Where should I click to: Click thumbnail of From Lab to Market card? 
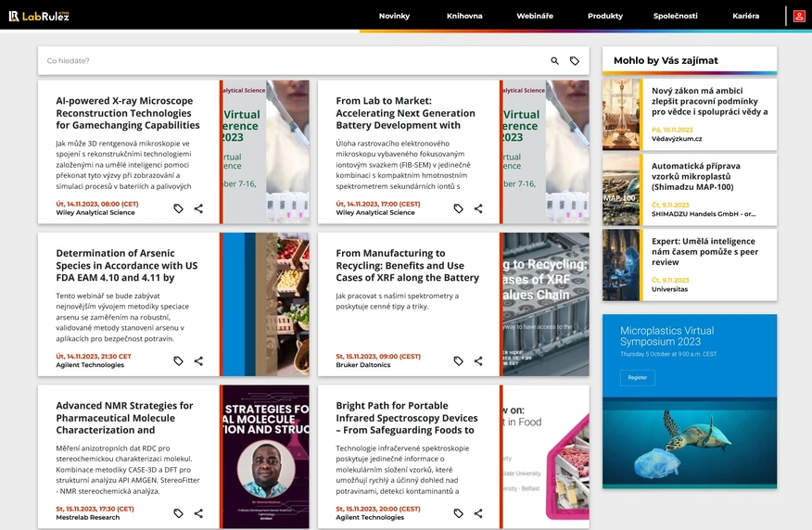[546, 152]
